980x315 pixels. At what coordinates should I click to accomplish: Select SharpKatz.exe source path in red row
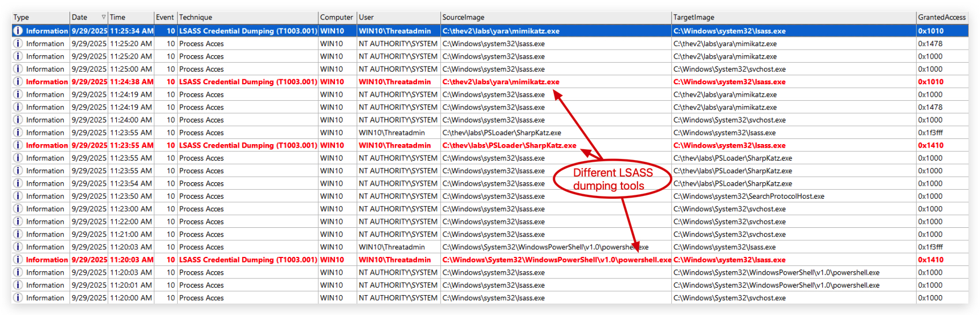(509, 145)
